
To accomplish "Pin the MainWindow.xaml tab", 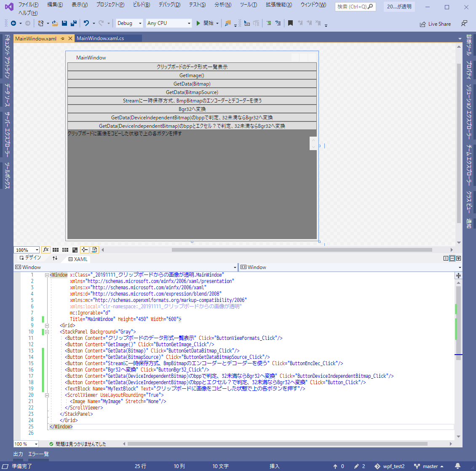I will tap(62, 39).
